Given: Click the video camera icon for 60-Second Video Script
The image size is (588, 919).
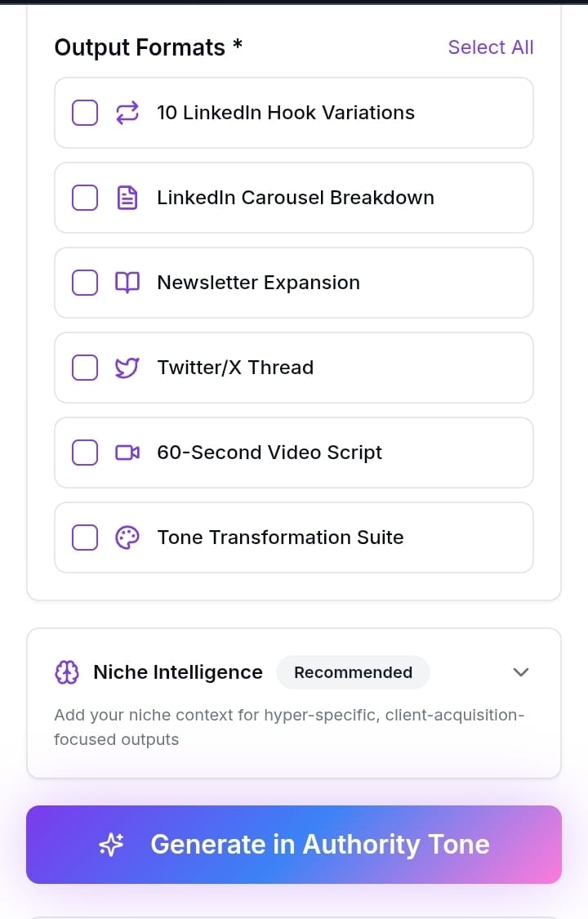Looking at the screenshot, I should [x=127, y=453].
